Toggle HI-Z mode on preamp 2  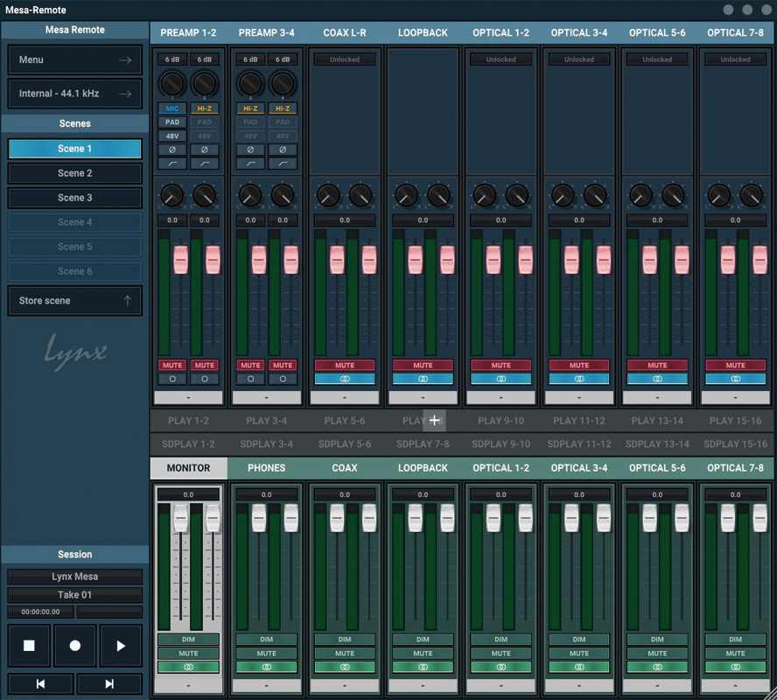tap(204, 108)
